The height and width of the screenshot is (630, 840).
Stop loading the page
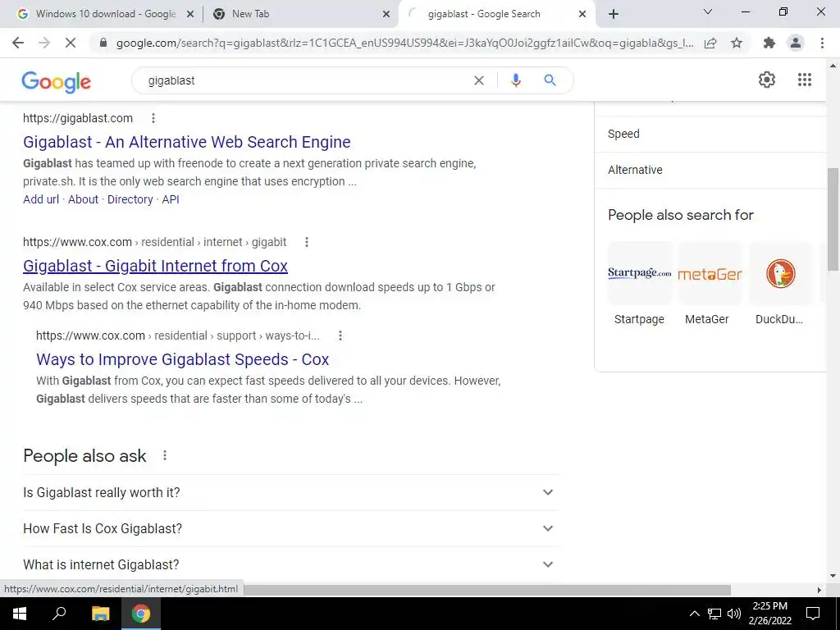pos(71,43)
